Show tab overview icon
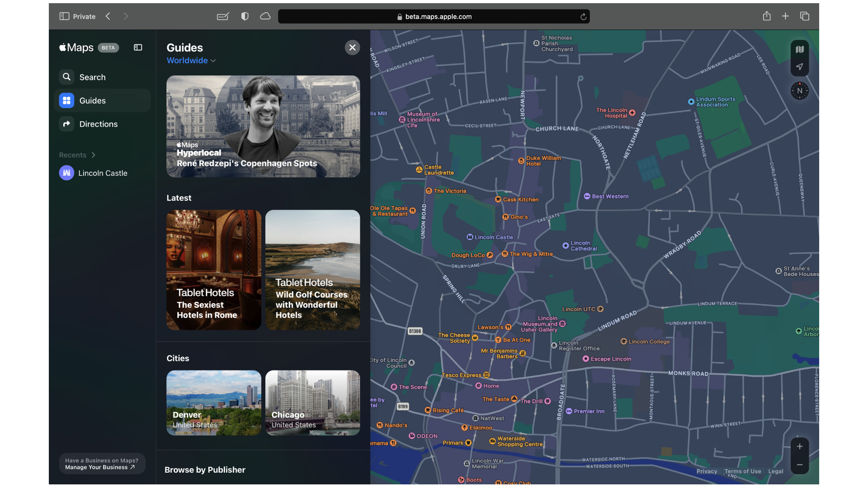The height and width of the screenshot is (488, 868). 805,16
